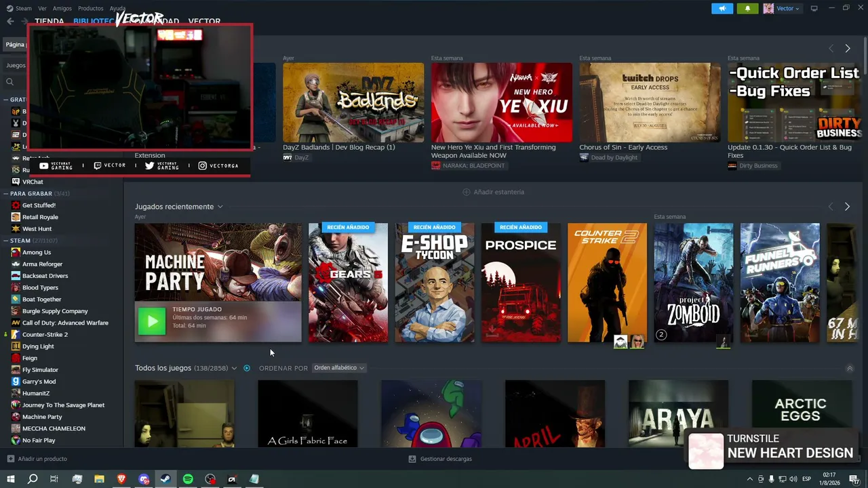Select Gears 5 cover in recent games

pos(349,283)
